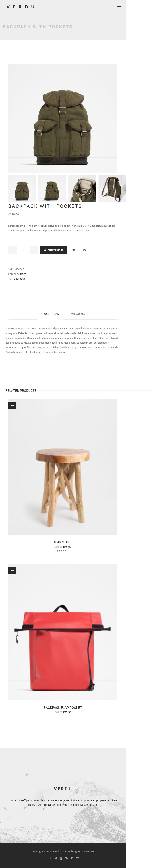Open the Facebook footer icon
The image size is (153, 868).
tap(51, 858)
